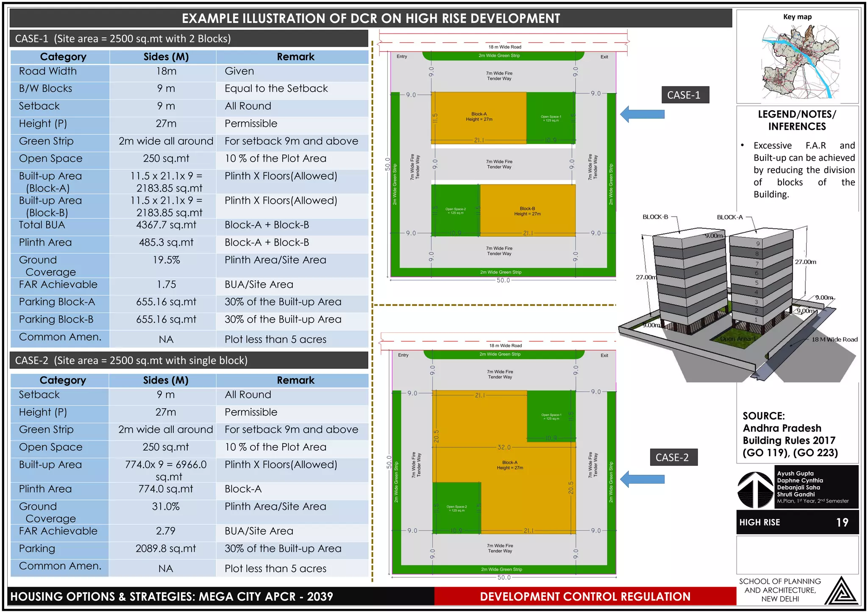
Task: Click the blue arrow below CASE-2 label
Action: [x=642, y=479]
